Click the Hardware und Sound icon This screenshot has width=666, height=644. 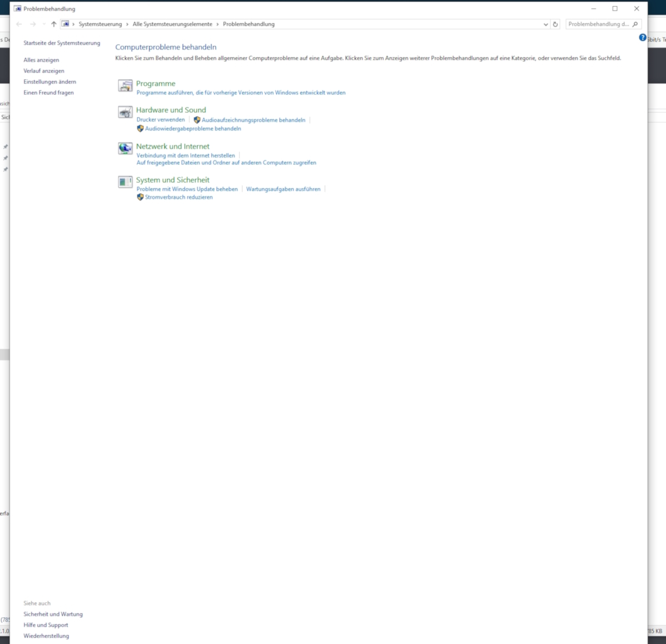125,112
